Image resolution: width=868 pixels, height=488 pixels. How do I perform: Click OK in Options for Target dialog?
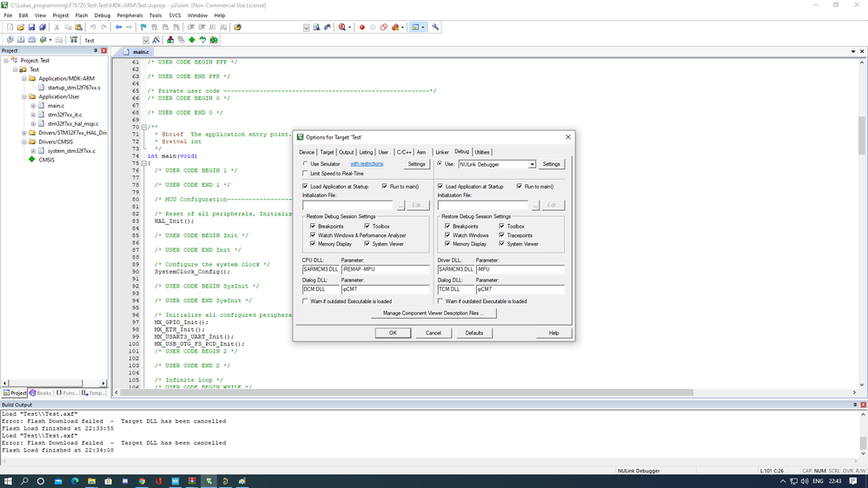(393, 333)
